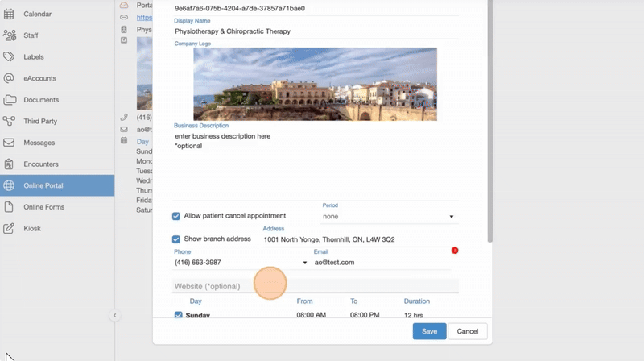Click the Cancel button
Screen dimensions: 644x361
tap(467, 331)
